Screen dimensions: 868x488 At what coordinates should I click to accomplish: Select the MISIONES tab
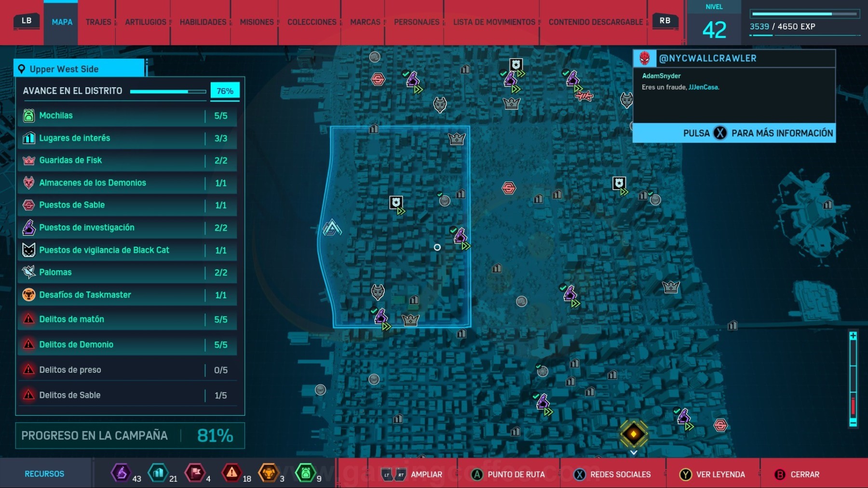tap(257, 22)
